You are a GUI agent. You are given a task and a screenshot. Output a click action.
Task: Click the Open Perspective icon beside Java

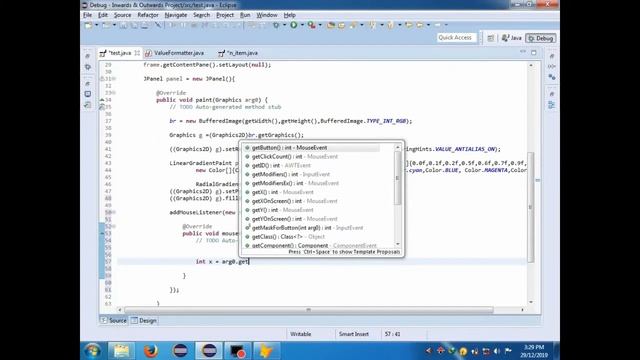(491, 38)
